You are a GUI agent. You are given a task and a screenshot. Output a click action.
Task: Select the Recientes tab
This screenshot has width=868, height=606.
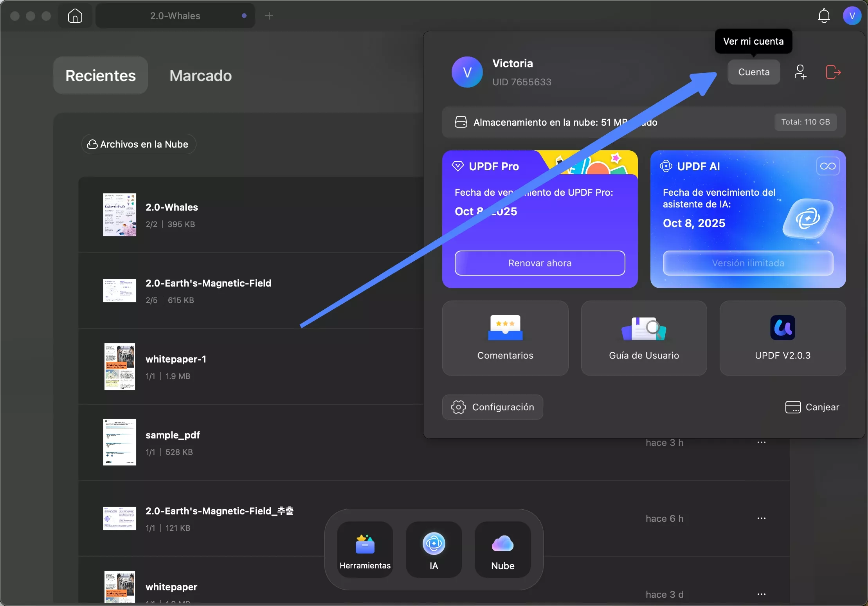[101, 75]
